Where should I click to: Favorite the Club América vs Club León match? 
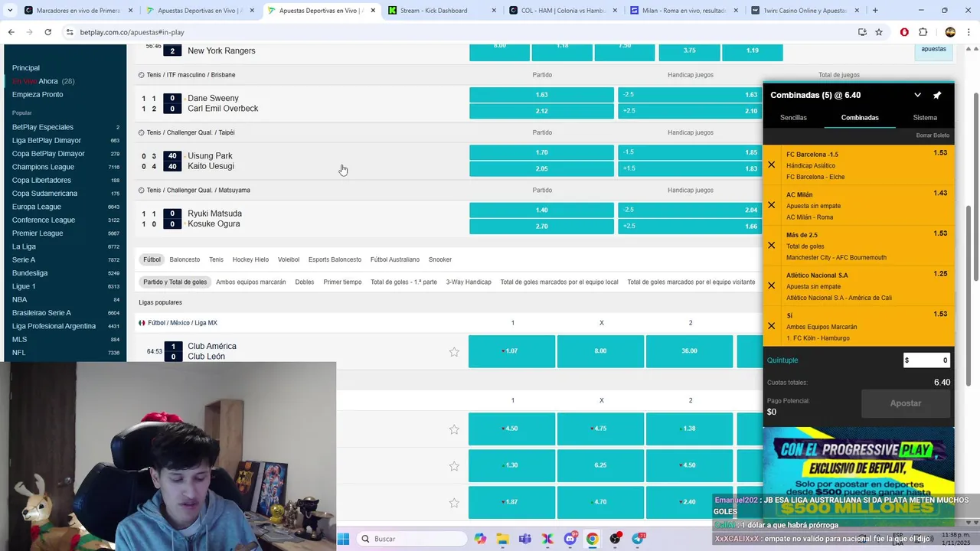pos(454,352)
